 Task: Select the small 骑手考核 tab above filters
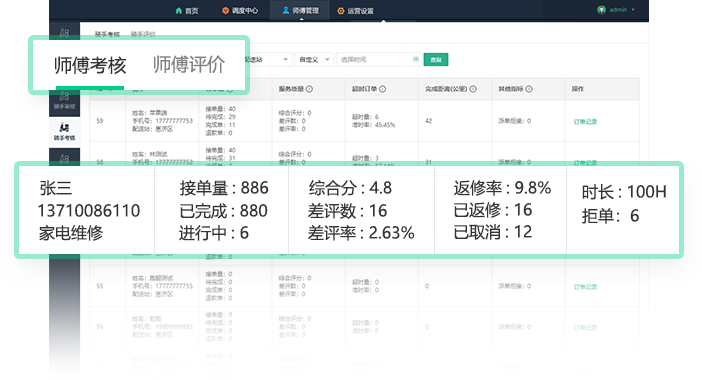(x=107, y=34)
